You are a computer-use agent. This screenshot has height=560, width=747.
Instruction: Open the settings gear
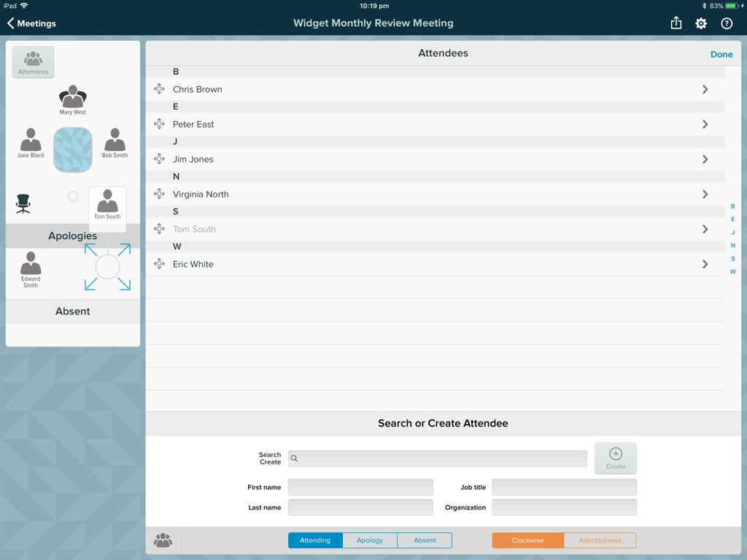(700, 23)
